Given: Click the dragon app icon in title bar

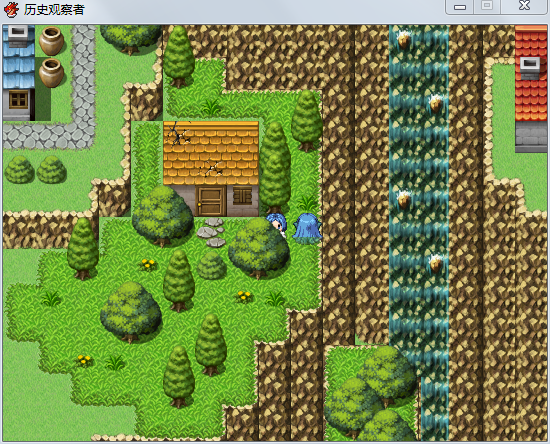Looking at the screenshot, I should pyautogui.click(x=11, y=9).
